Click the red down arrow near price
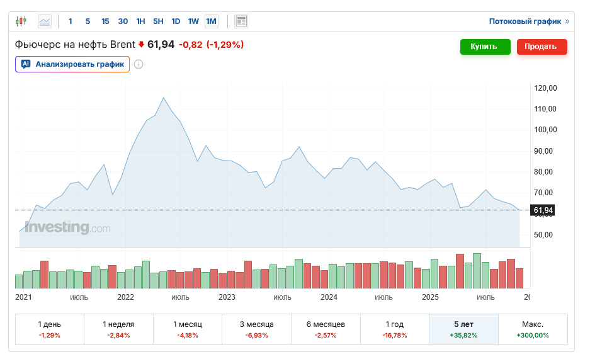The height and width of the screenshot is (364, 590). click(141, 45)
